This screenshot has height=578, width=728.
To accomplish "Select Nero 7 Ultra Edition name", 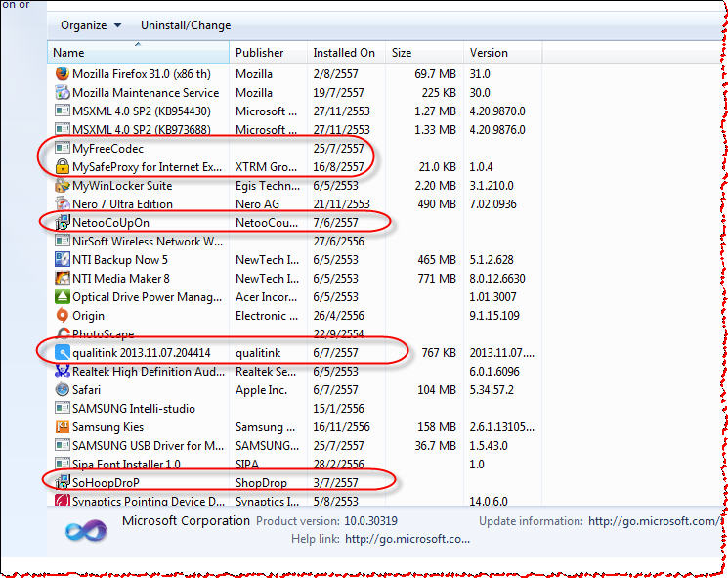I will [122, 204].
